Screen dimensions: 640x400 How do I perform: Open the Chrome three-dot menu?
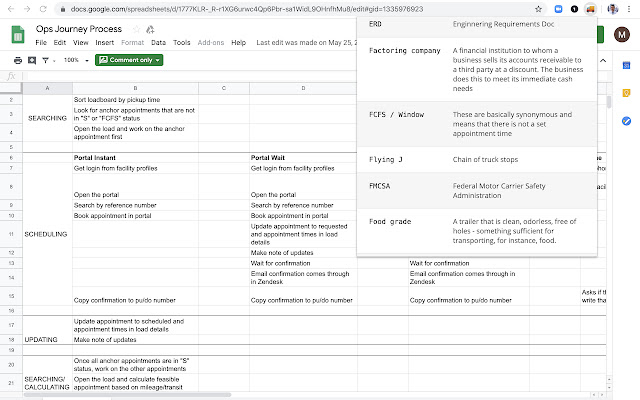coord(629,9)
